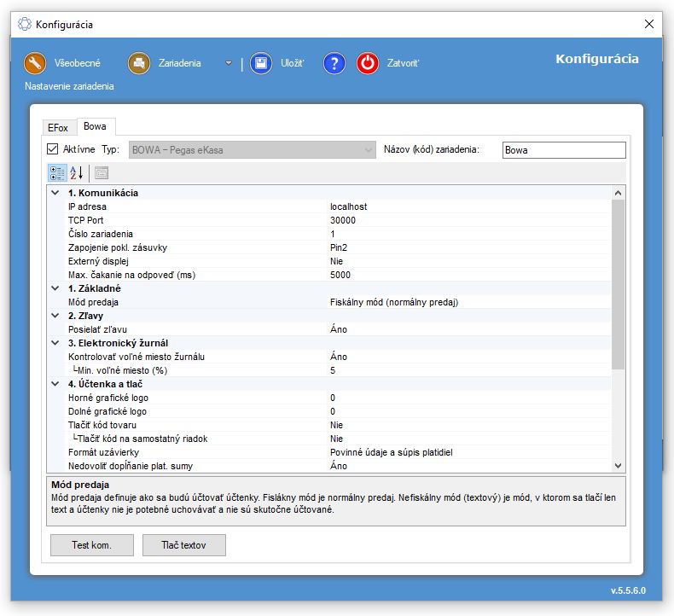Click the property pages icon
674x616 pixels.
click(x=102, y=172)
